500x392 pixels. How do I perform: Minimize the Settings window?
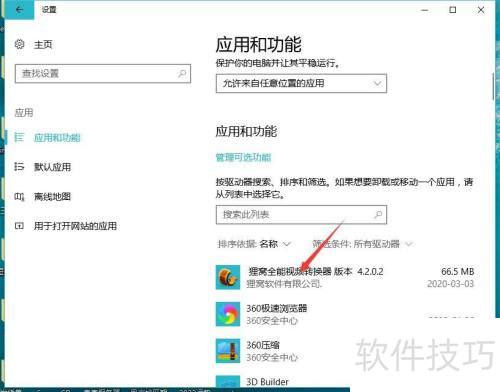coord(425,10)
